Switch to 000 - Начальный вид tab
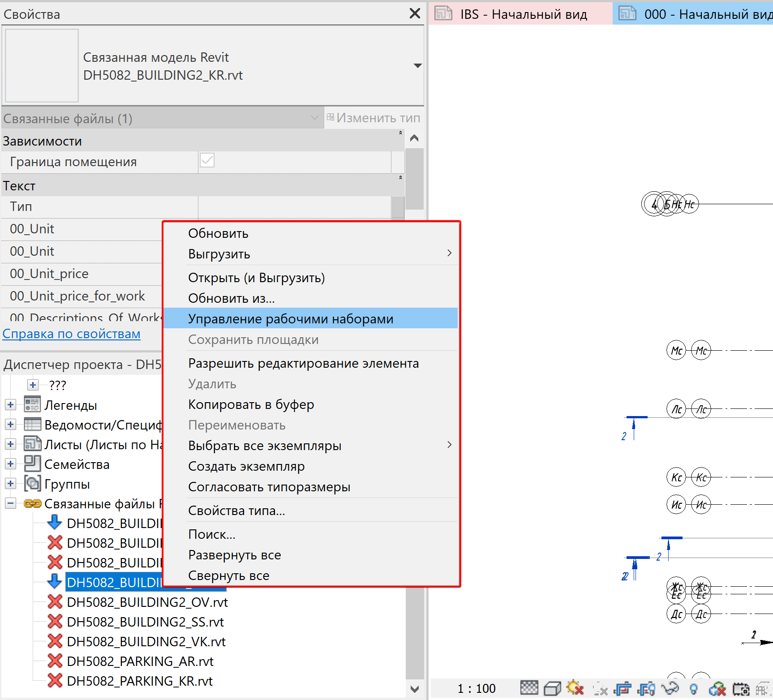Screen dimensions: 773x700 click(x=693, y=13)
